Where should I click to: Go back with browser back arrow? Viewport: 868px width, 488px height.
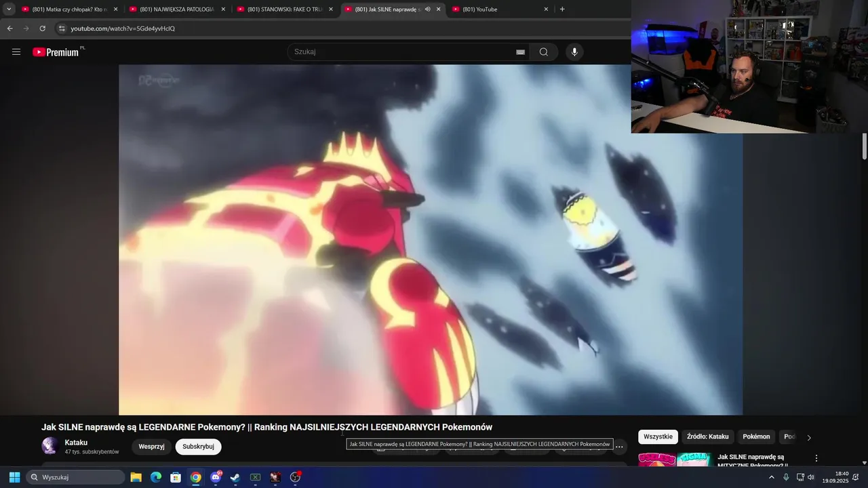[x=9, y=28]
